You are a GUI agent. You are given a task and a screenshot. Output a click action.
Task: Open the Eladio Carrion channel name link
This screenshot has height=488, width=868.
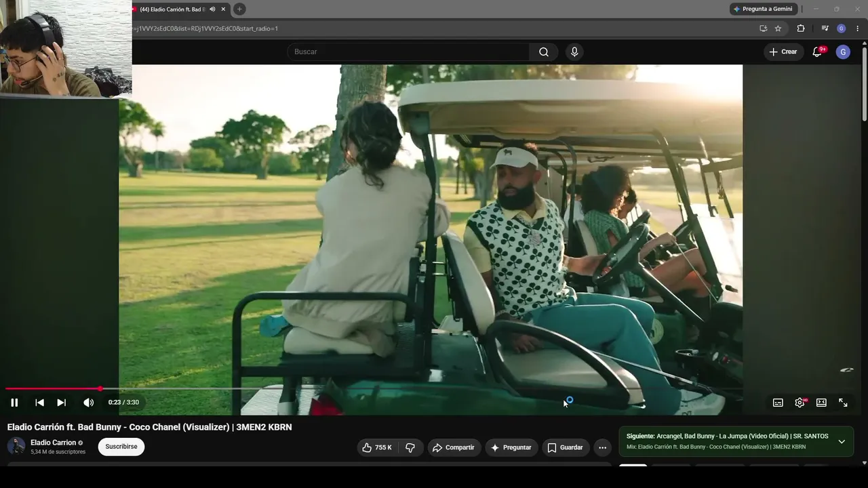pyautogui.click(x=53, y=443)
